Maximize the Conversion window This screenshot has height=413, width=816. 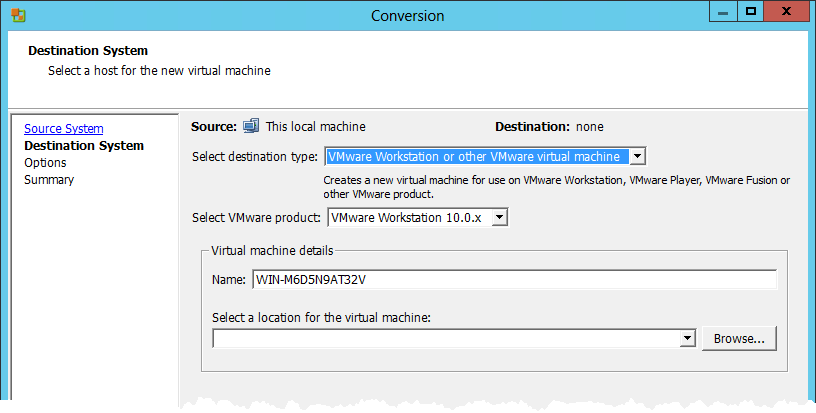coord(750,12)
